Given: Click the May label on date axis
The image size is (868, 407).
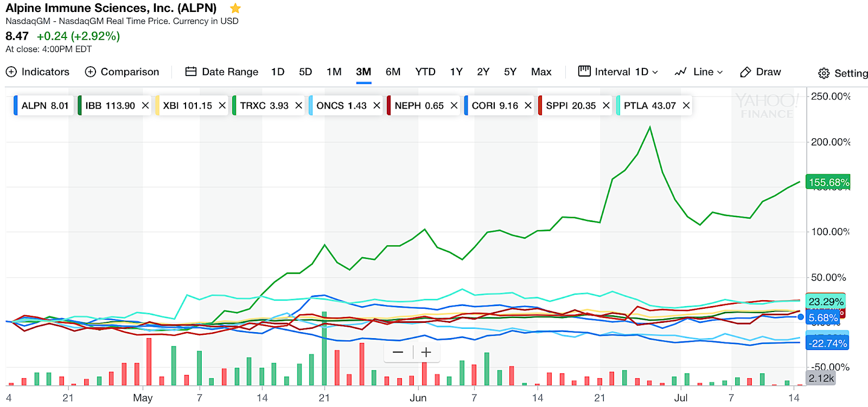Looking at the screenshot, I should click(x=143, y=398).
